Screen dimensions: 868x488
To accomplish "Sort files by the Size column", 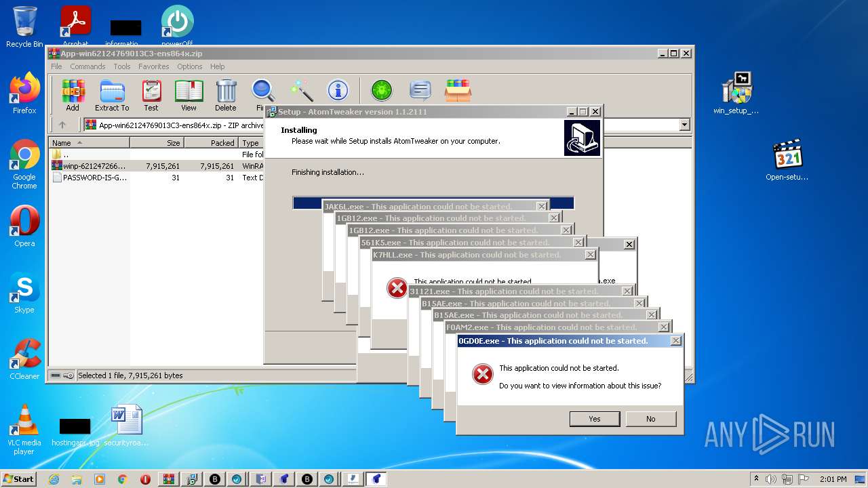I will click(x=157, y=143).
